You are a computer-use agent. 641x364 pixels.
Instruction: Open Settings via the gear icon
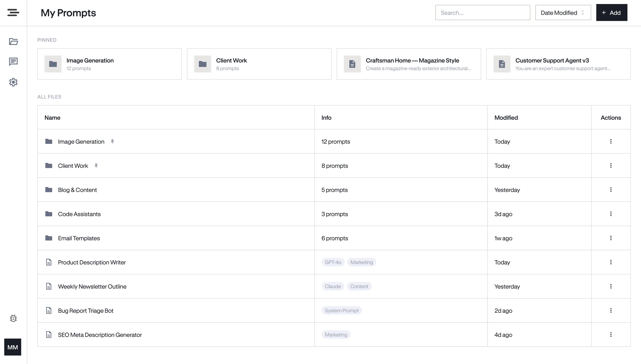tap(13, 82)
